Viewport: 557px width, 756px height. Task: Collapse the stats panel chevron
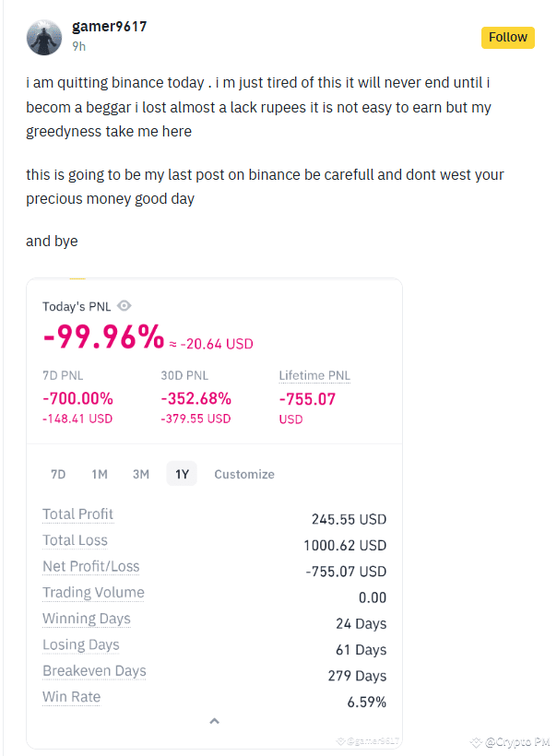click(x=215, y=721)
